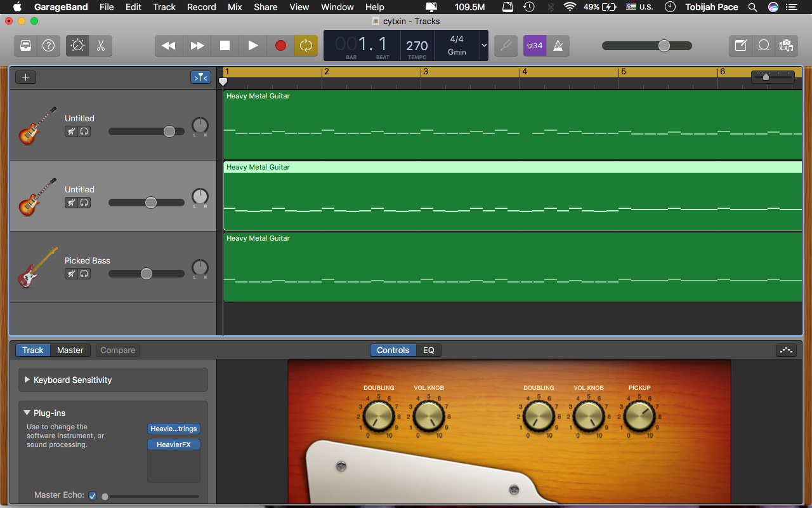Adjust the Picked Bass volume slider

pyautogui.click(x=147, y=274)
